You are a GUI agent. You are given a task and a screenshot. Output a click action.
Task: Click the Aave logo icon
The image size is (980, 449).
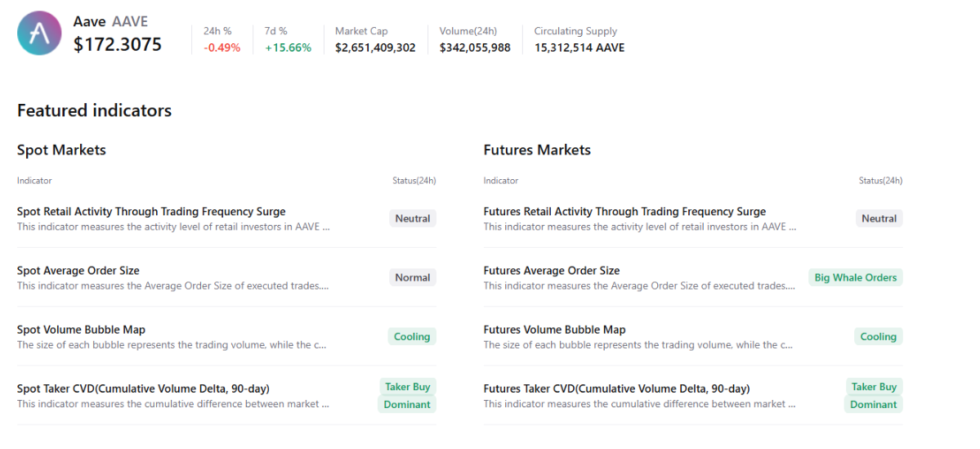click(39, 34)
